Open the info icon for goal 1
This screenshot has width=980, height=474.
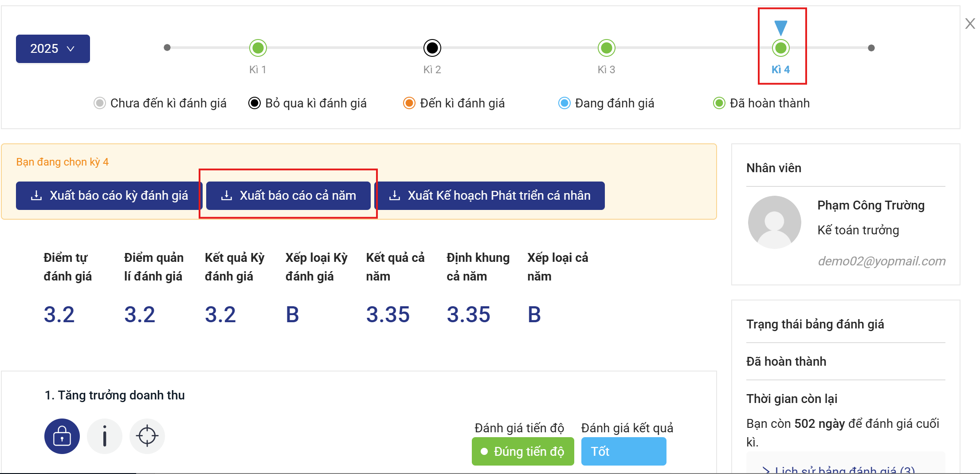point(105,436)
